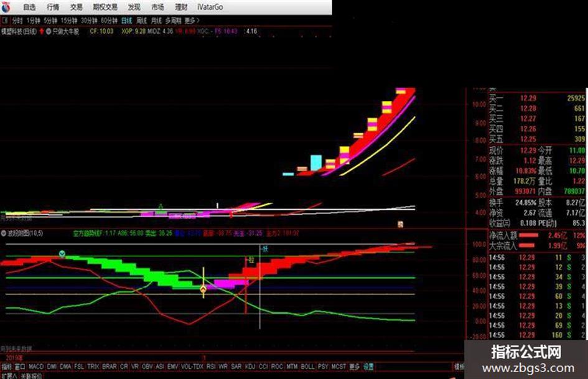The image size is (588, 379).
Task: Open the 期权交易 menu
Action: click(105, 7)
